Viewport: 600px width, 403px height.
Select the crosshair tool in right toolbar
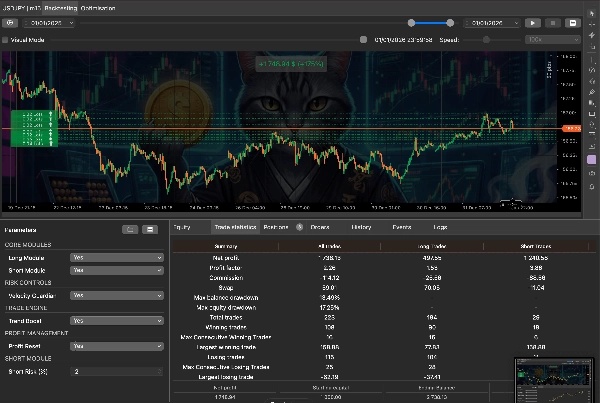(592, 24)
